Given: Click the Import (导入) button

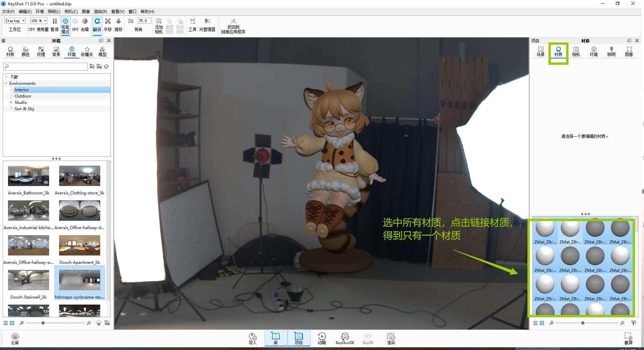Looking at the screenshot, I should (253, 338).
